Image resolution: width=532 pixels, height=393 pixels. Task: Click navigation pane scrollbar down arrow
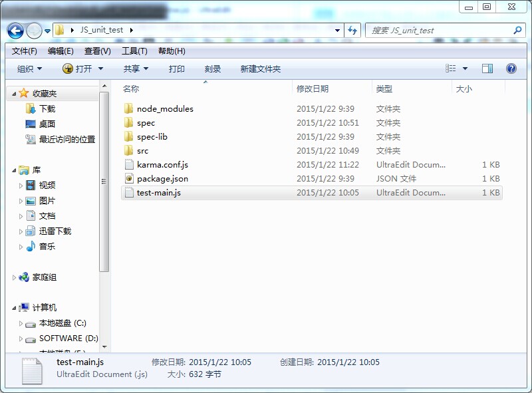pos(104,347)
